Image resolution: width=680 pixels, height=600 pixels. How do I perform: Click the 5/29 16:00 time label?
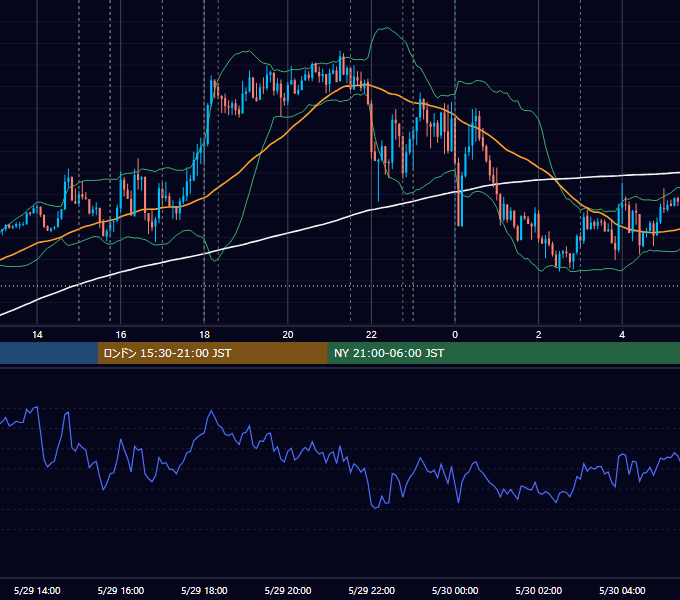coord(121,590)
